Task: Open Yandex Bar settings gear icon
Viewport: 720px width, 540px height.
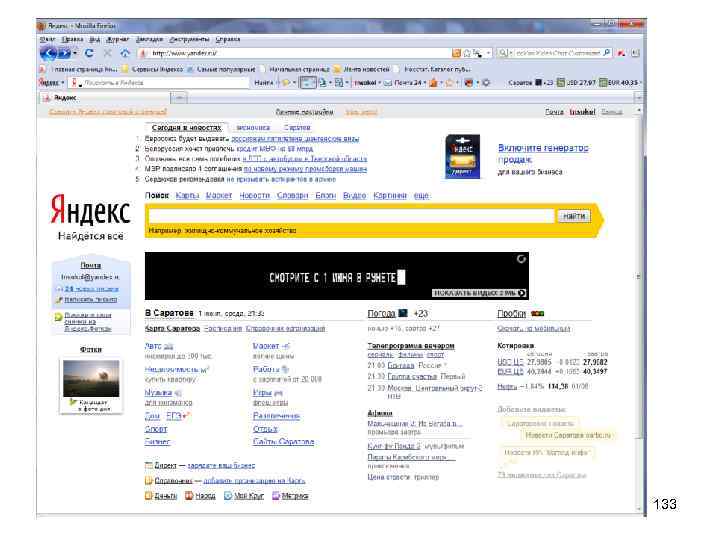Action: click(x=486, y=83)
